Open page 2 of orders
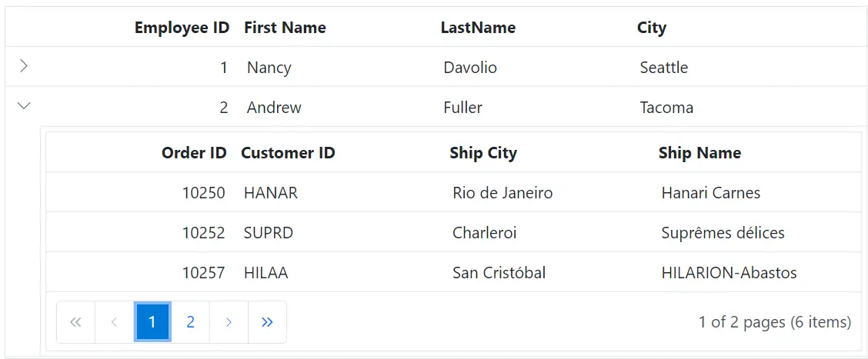This screenshot has height=359, width=868. [x=190, y=322]
